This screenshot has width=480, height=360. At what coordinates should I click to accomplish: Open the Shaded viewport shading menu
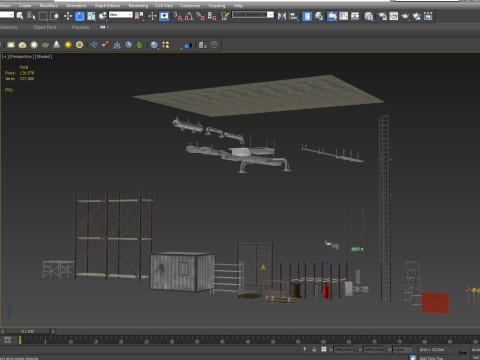tap(43, 56)
